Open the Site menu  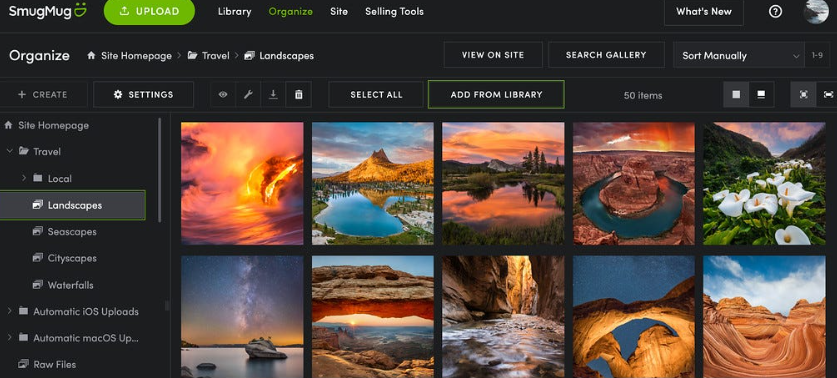(339, 12)
